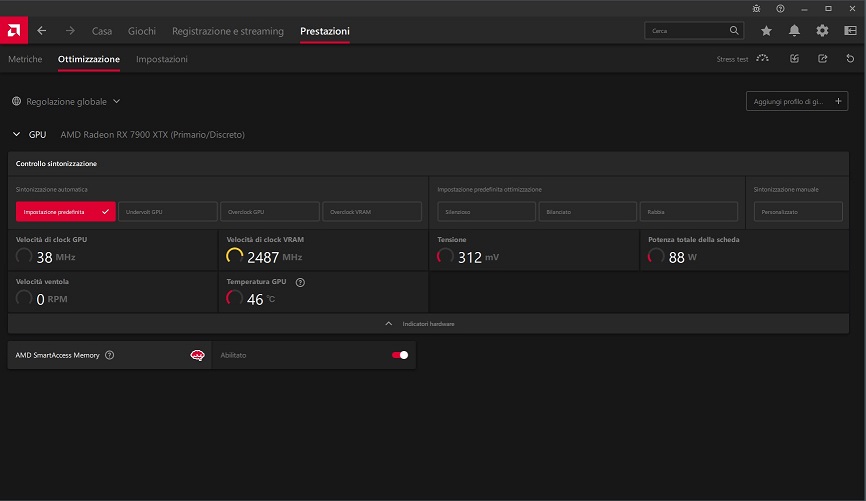Collapse Indicatori hardware panel
Image resolution: width=866 pixels, height=501 pixels.
[428, 324]
